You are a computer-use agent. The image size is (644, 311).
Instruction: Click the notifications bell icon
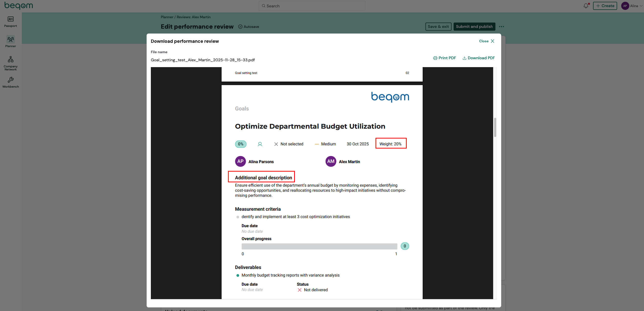pos(586,6)
